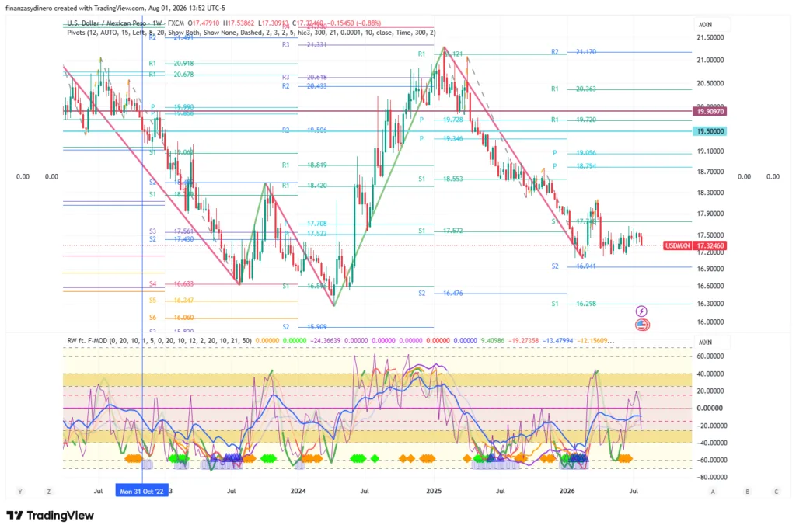Viewport: 796px width, 532px height.
Task: Click the Mon 31 Oct '22 date marker
Action: tap(141, 491)
